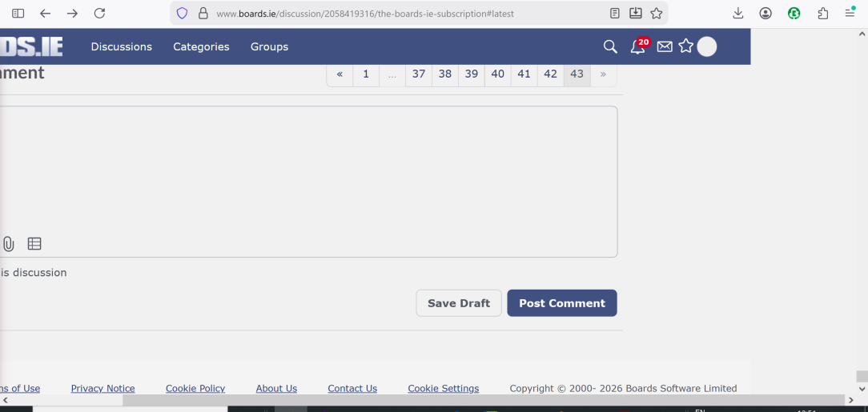Click the vertical scrollbar down arrow

coord(862,390)
